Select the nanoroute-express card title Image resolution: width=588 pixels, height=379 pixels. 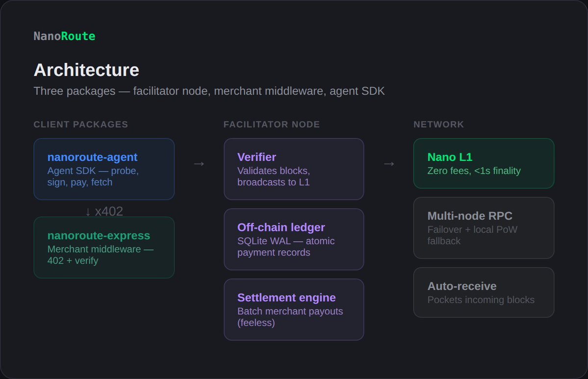[99, 235]
